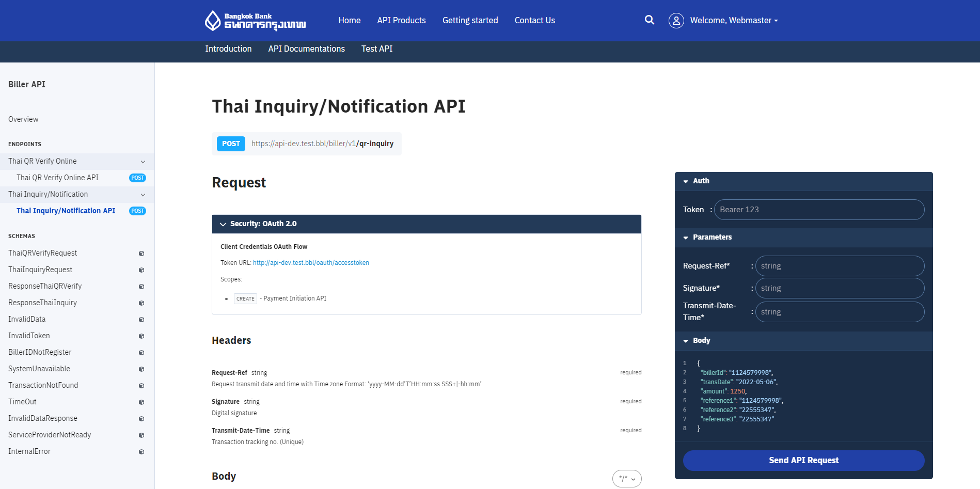Click the Biller API sidebar heading

pyautogui.click(x=27, y=84)
